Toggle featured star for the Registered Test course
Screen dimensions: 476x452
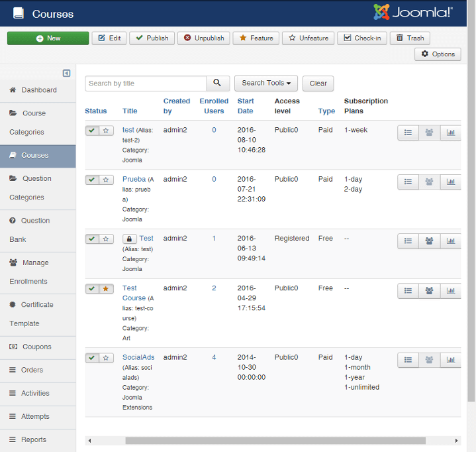pos(106,239)
